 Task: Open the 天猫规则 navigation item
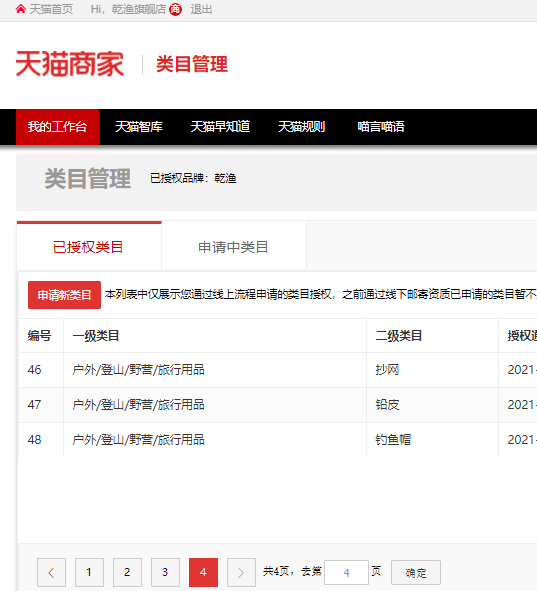click(x=301, y=127)
